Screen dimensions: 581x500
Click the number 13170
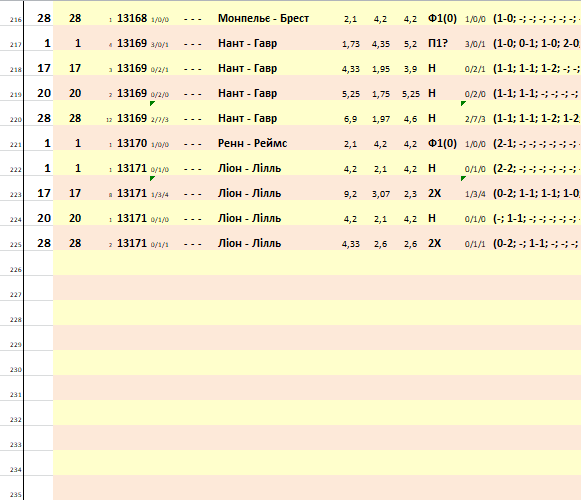coord(132,143)
